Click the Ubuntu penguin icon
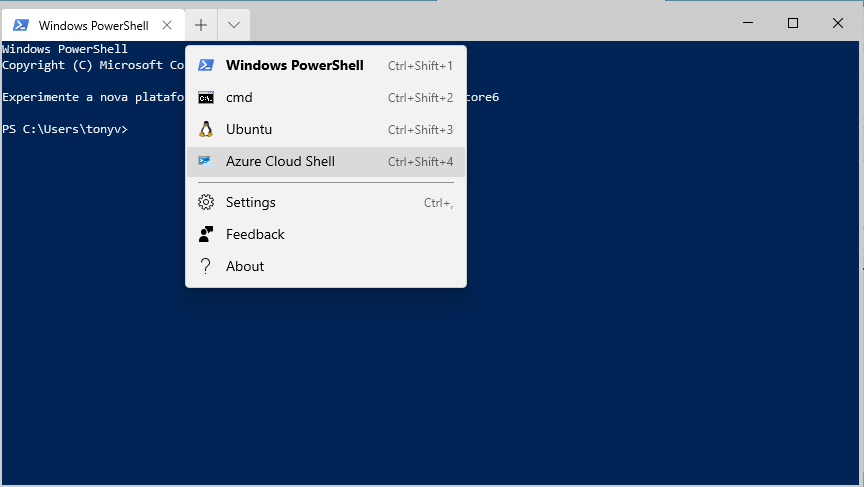Image resolution: width=864 pixels, height=487 pixels. 206,129
